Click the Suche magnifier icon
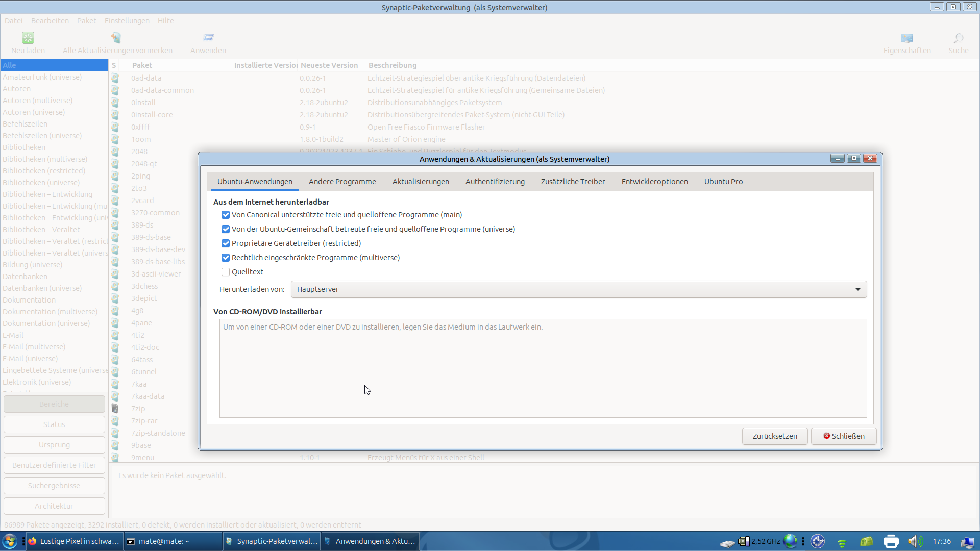 959,38
